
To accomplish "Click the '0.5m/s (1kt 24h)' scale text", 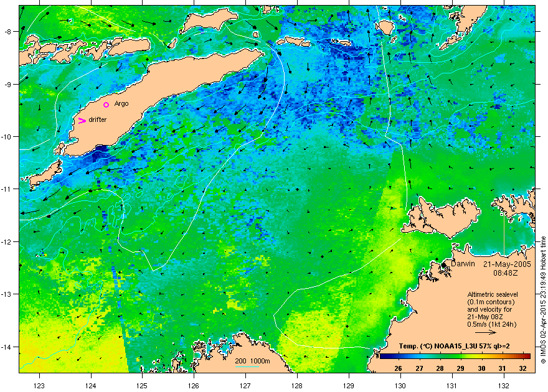I will [x=492, y=324].
